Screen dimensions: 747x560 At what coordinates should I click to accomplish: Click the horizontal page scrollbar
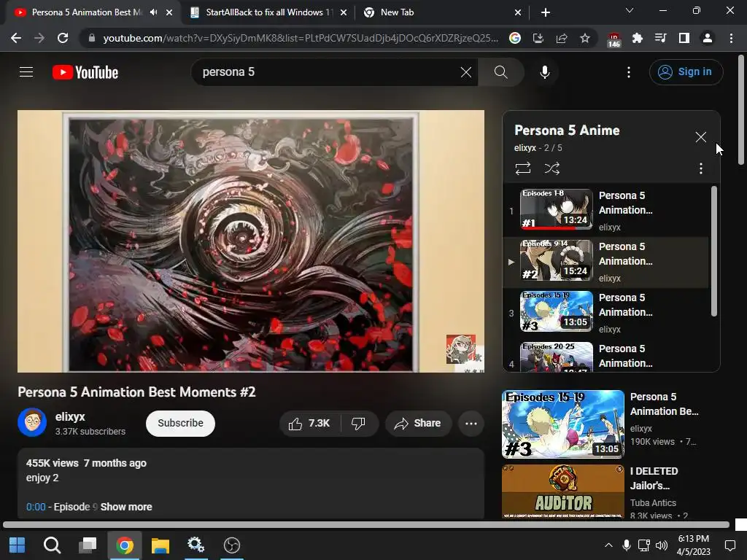point(366,525)
